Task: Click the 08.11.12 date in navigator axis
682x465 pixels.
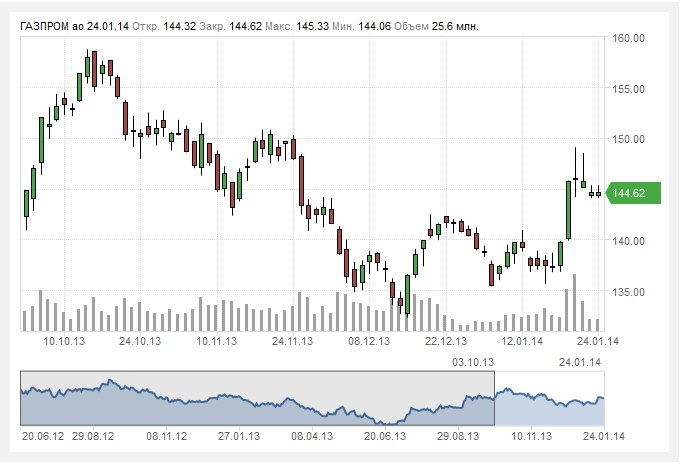Action: tap(167, 436)
